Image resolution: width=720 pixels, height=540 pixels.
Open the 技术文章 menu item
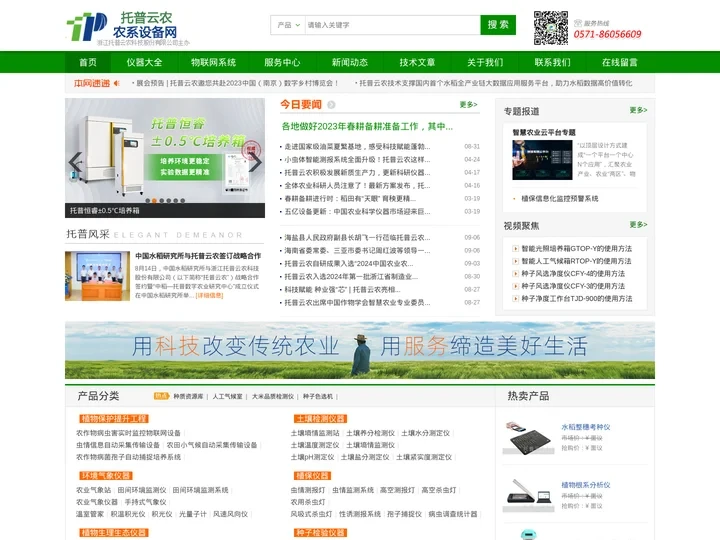click(417, 62)
